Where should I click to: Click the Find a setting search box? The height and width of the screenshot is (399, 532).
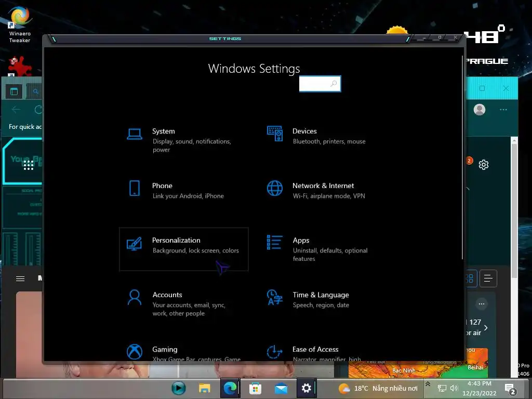coord(320,84)
